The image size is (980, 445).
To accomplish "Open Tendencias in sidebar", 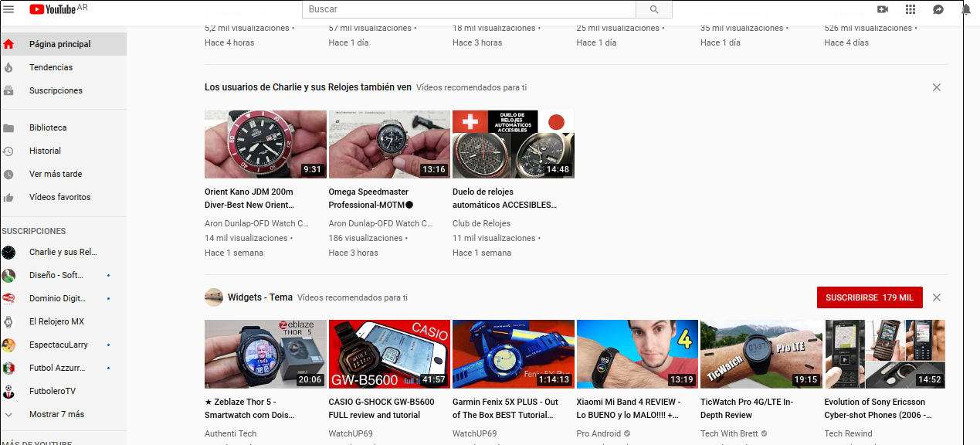I will tap(63, 67).
